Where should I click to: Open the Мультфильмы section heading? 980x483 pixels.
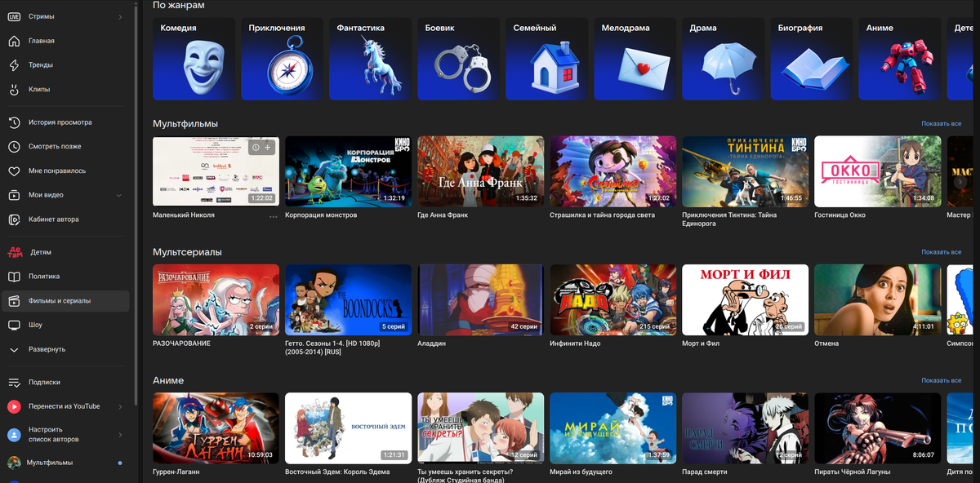(185, 124)
